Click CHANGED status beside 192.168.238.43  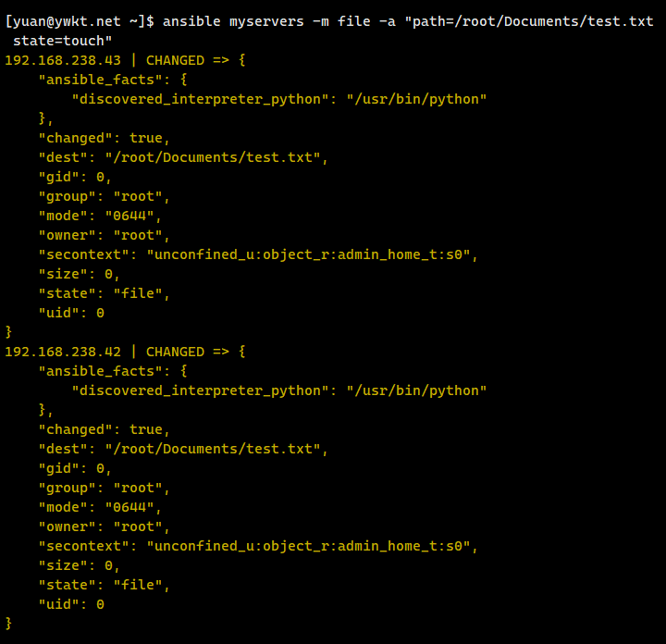(175, 60)
